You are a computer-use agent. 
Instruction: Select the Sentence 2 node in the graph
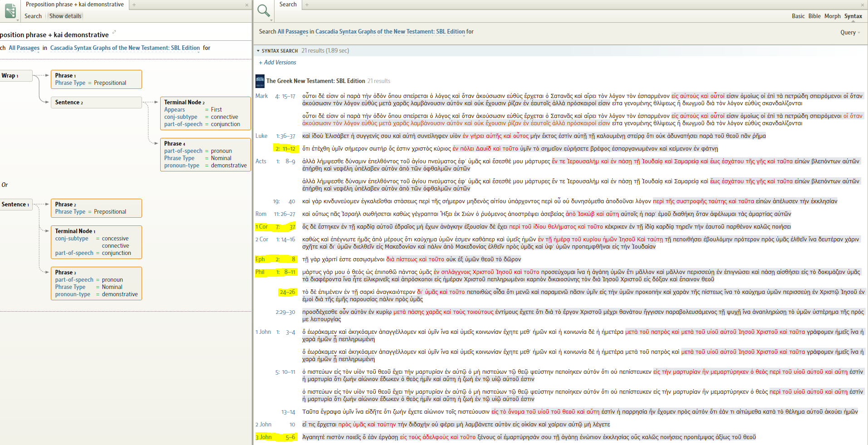click(x=96, y=103)
